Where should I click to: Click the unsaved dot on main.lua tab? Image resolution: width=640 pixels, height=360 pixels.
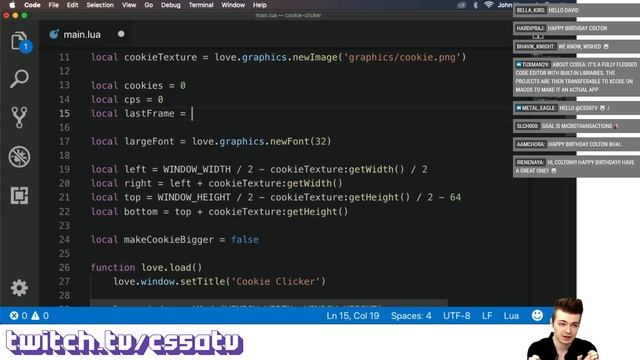pyautogui.click(x=121, y=34)
